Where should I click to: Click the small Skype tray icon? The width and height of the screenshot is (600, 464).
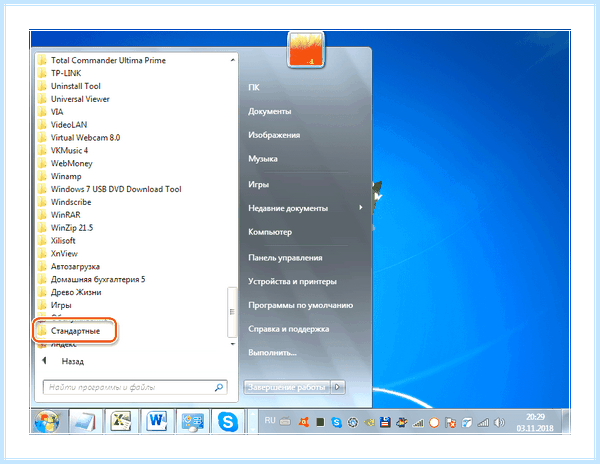(x=337, y=422)
